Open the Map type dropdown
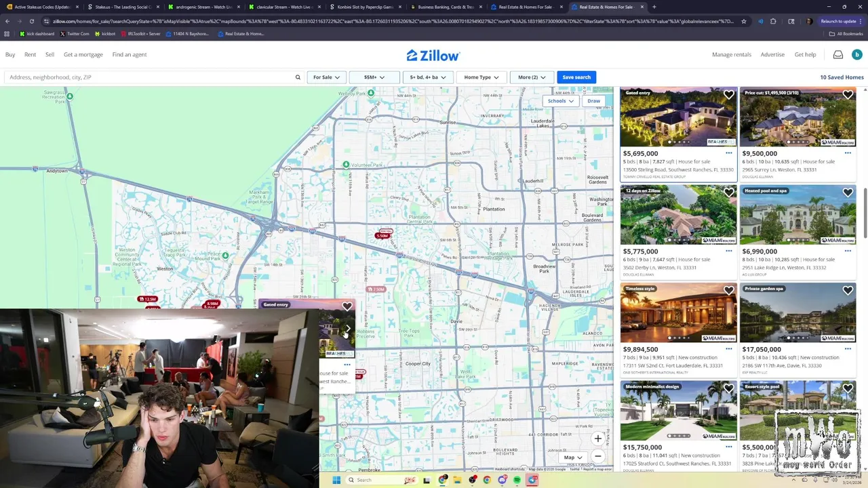Image resolution: width=868 pixels, height=488 pixels. pyautogui.click(x=574, y=457)
